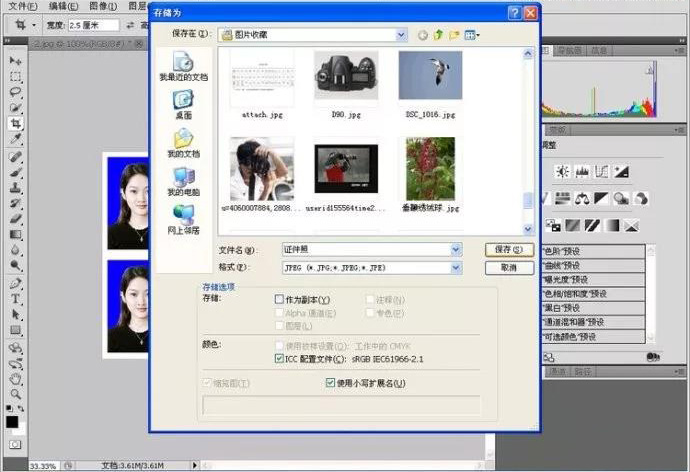Expand the "色阶"预设 list
The width and height of the screenshot is (690, 472).
click(594, 251)
